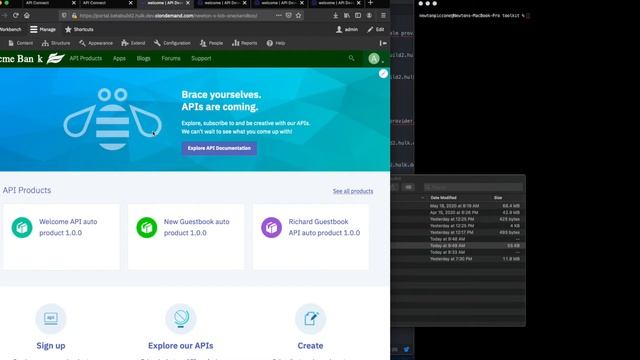Click the browser Reload icon
The width and height of the screenshot is (640, 360).
[16, 16]
